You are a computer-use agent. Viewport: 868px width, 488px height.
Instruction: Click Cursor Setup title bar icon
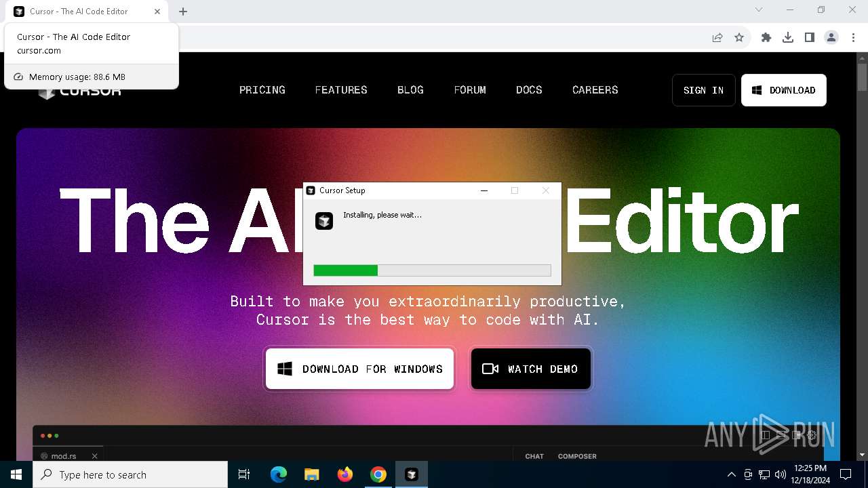coord(311,190)
